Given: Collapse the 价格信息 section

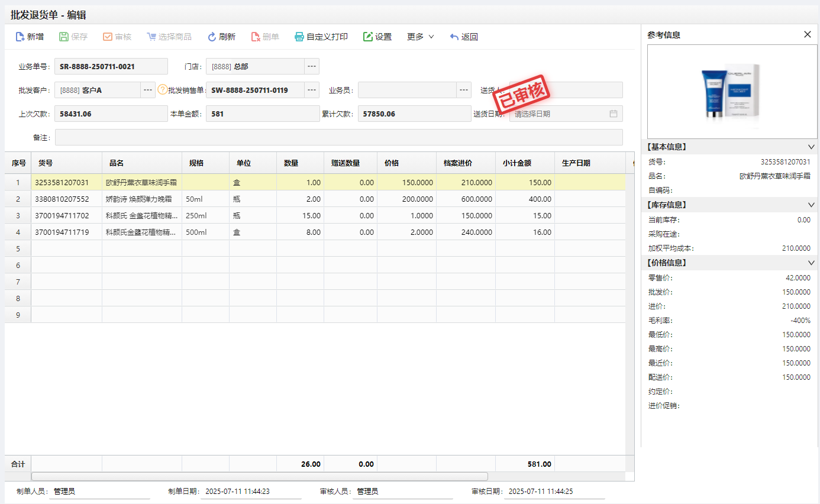Looking at the screenshot, I should tap(811, 263).
